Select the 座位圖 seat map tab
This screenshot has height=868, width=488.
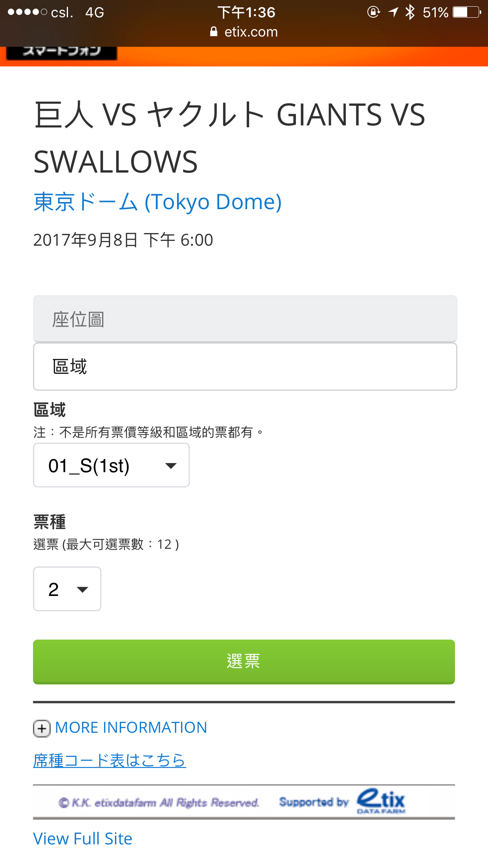pyautogui.click(x=245, y=319)
